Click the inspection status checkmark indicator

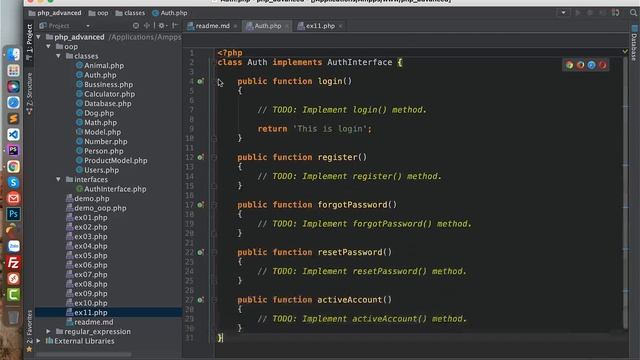(625, 51)
